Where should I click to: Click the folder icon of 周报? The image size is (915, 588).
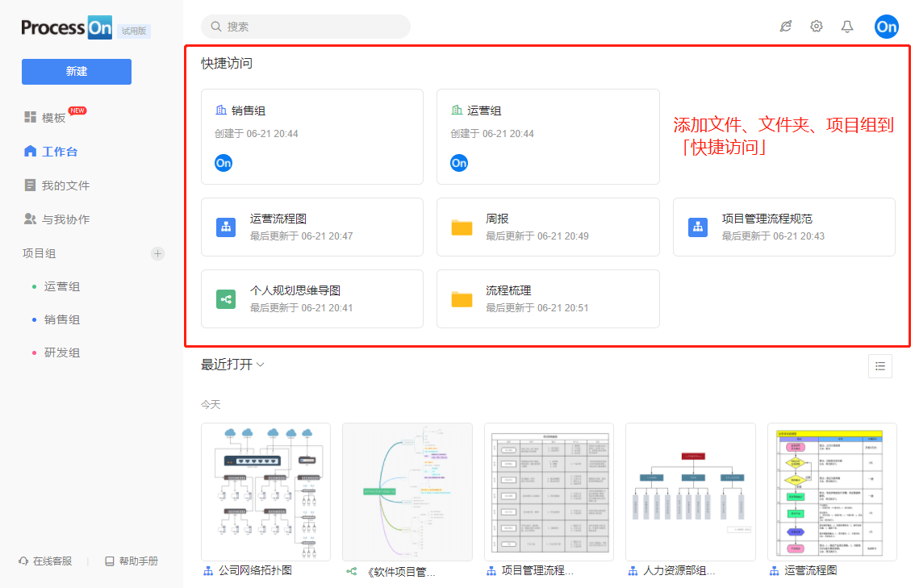462,227
